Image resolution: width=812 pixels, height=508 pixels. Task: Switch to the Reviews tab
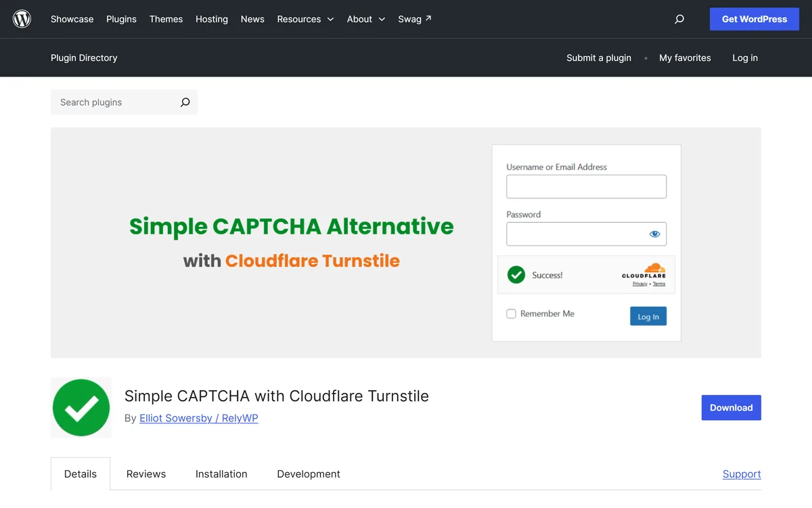click(146, 474)
